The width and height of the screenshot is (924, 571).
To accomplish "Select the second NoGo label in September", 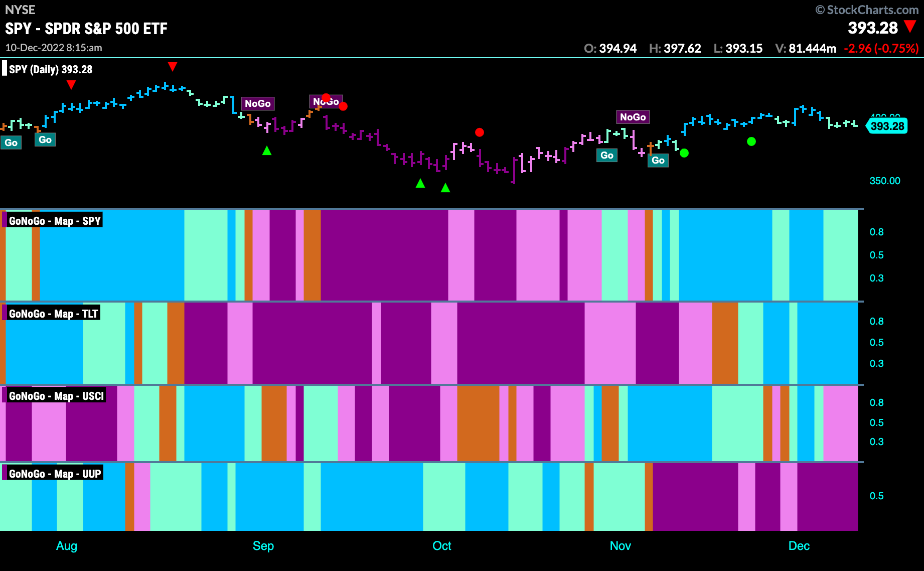I will click(326, 102).
